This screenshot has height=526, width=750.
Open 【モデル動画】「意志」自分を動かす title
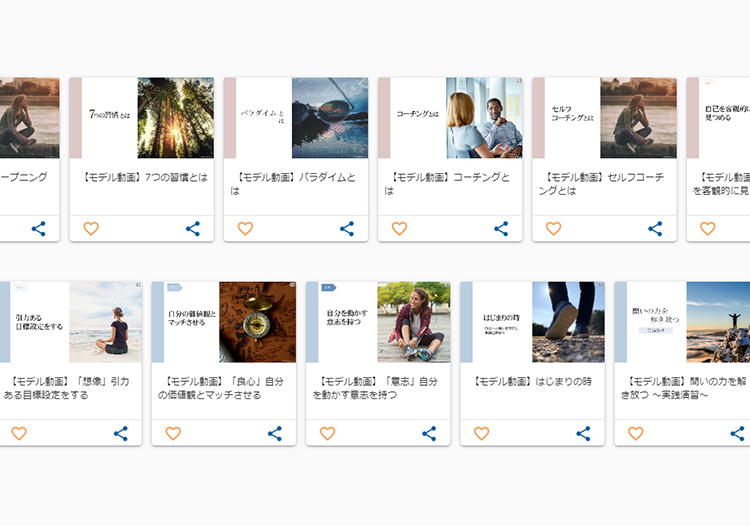(378, 387)
